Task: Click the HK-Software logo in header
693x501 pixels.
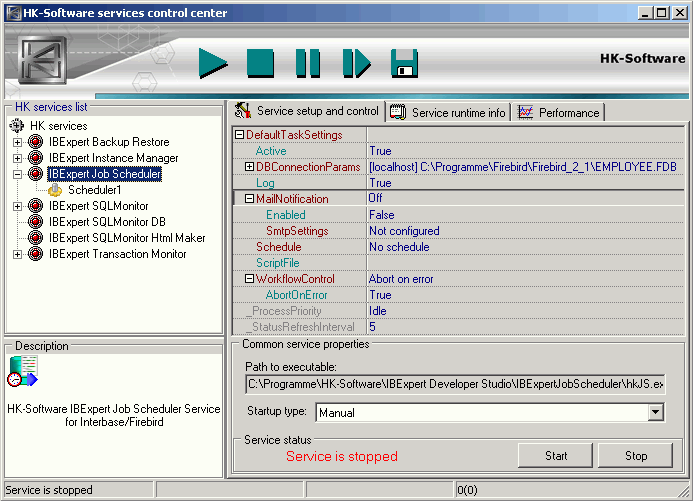Action: 42,60
